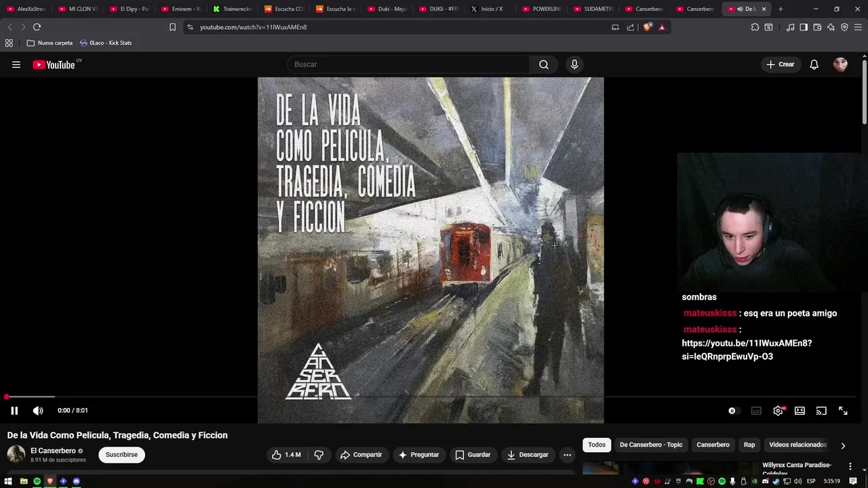Dislike the video

coord(319,455)
